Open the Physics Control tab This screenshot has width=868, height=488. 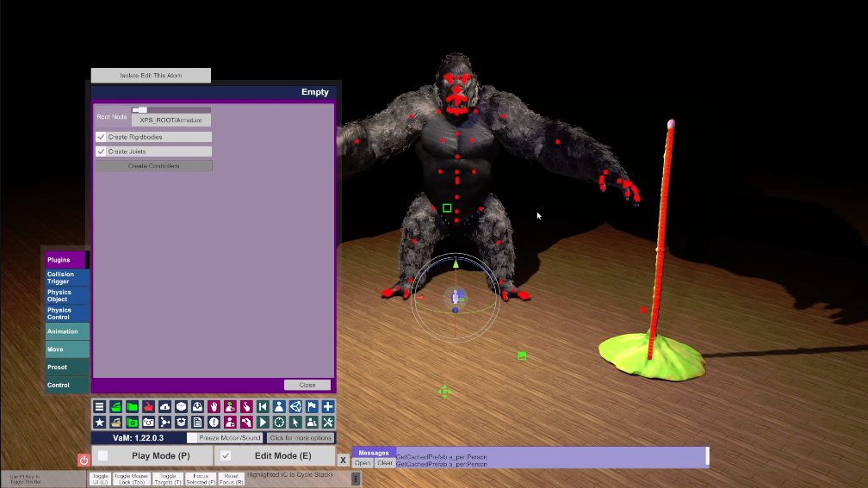[67, 313]
